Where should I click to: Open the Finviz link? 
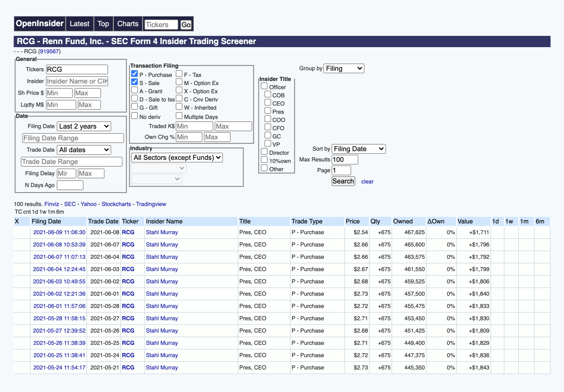click(x=52, y=204)
